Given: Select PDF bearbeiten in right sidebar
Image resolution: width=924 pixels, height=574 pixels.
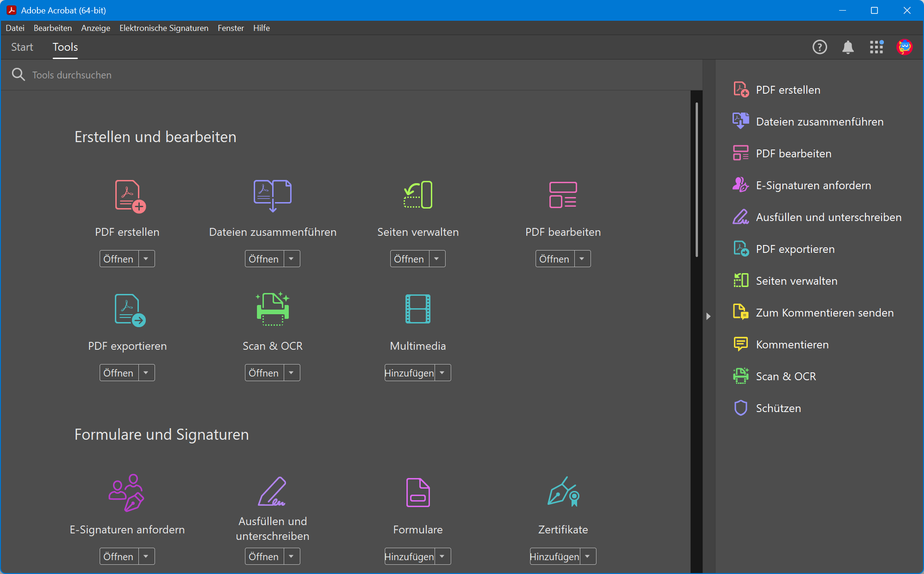Looking at the screenshot, I should tap(782, 154).
